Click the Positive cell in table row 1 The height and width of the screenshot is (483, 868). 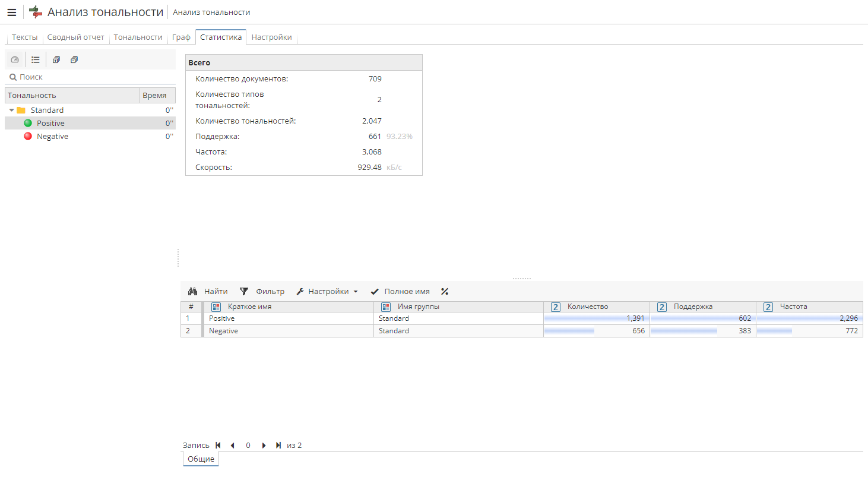point(289,318)
